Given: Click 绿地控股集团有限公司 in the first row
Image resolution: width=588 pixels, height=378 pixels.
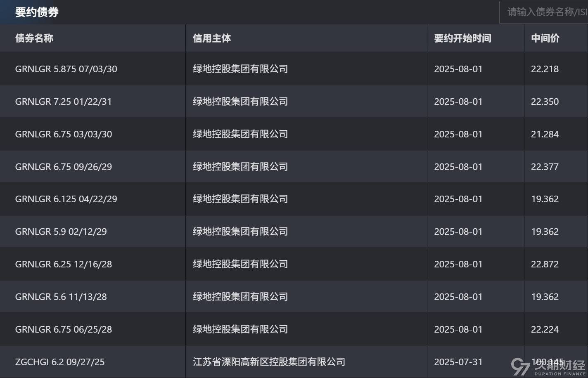Looking at the screenshot, I should click(240, 69).
